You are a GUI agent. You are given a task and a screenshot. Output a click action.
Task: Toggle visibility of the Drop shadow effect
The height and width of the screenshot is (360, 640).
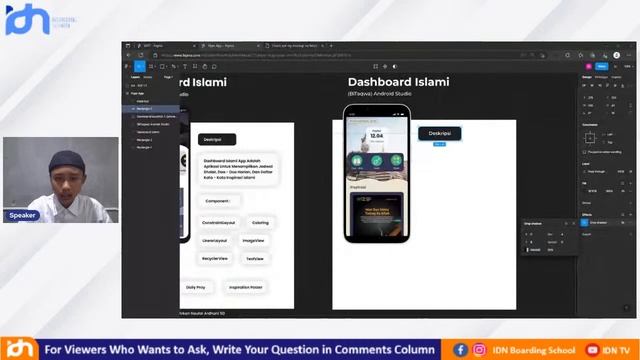click(x=623, y=223)
